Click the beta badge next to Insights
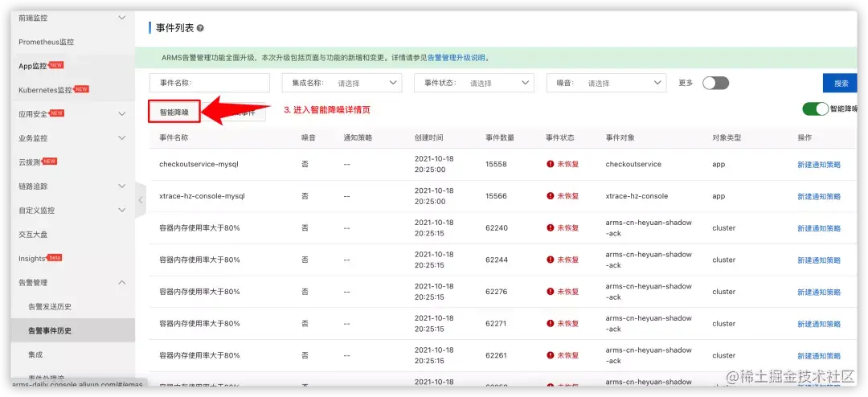 (x=55, y=258)
